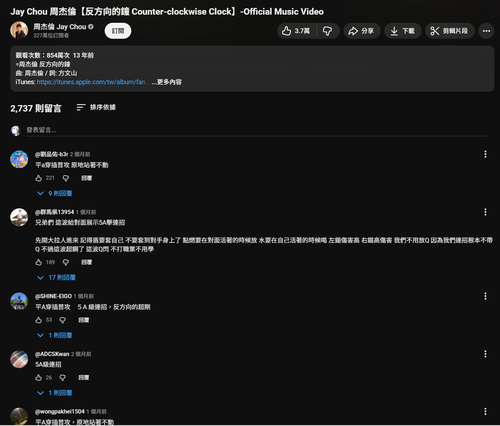Focus the add-a-comment field

tap(257, 130)
